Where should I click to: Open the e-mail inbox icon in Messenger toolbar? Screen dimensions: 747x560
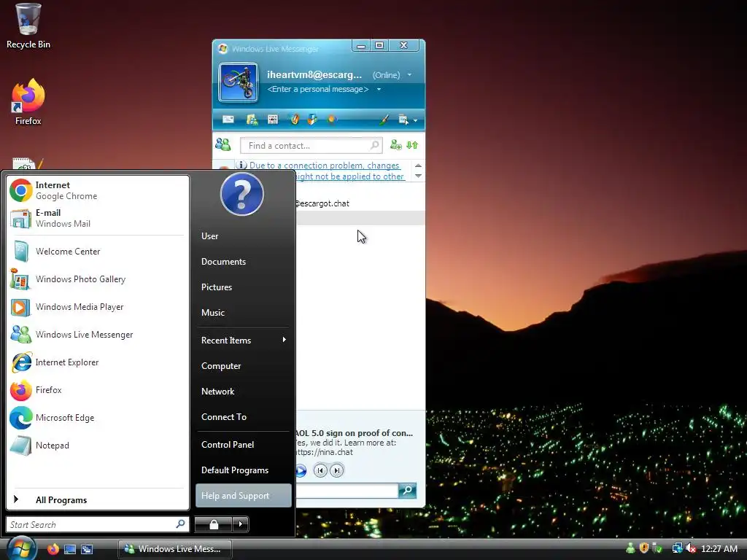(x=228, y=120)
